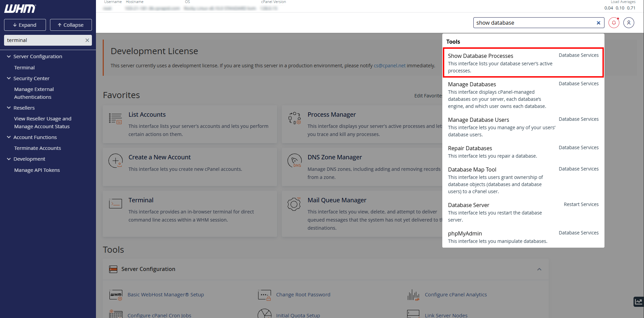
Task: Click the Load Averages values
Action: pos(620,8)
